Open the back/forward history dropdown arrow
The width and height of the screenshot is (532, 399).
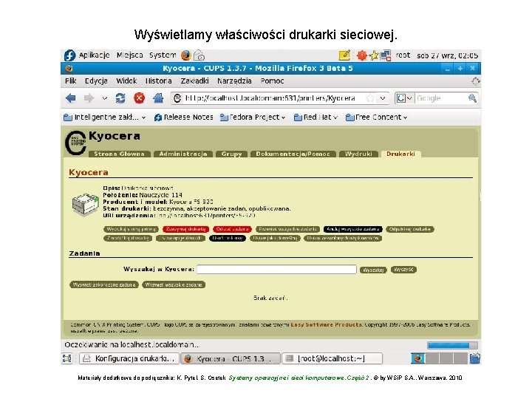pyautogui.click(x=104, y=98)
